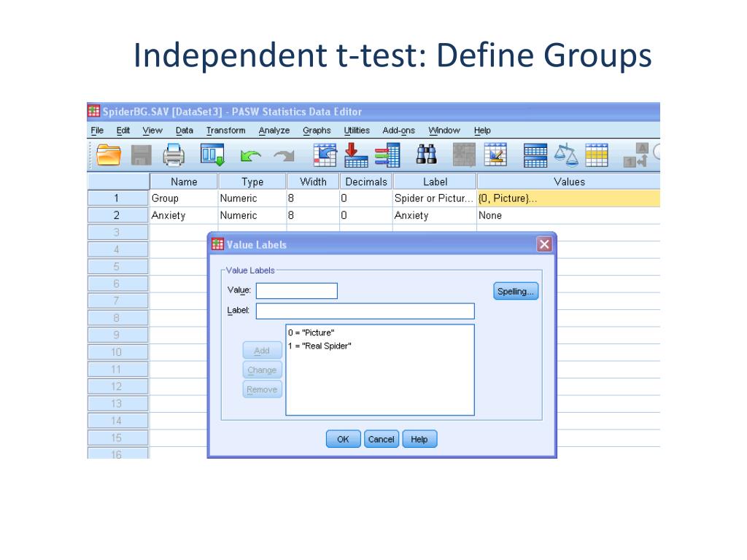Click the Weight cases scales icon

[x=566, y=155]
